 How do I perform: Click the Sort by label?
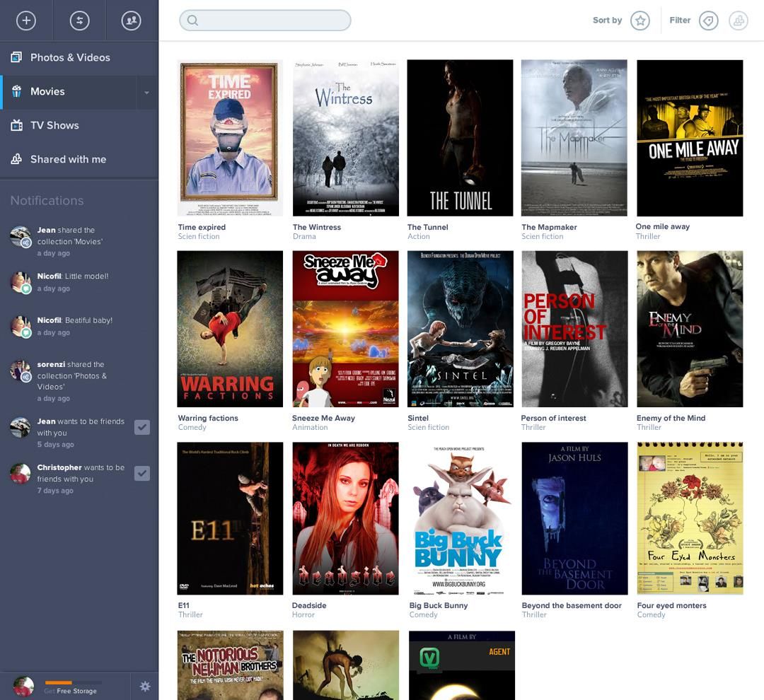click(607, 20)
